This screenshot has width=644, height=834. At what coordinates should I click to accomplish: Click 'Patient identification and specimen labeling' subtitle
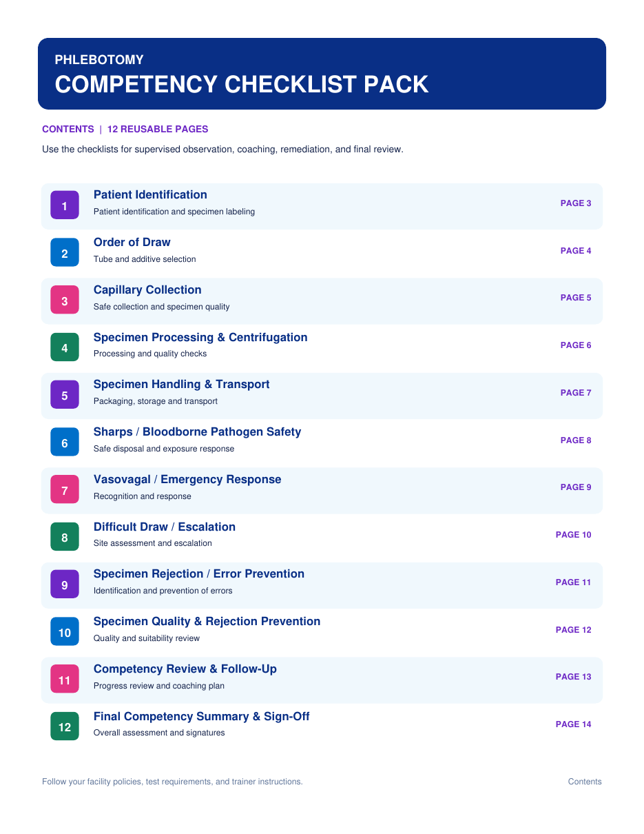[x=174, y=212]
